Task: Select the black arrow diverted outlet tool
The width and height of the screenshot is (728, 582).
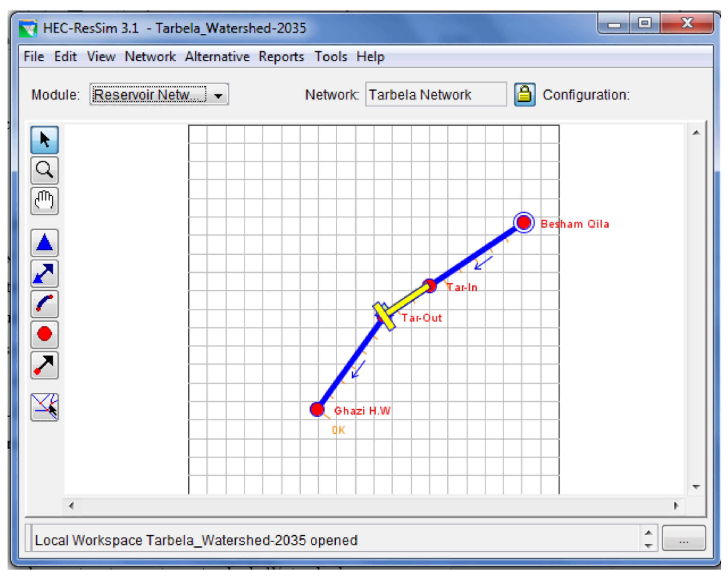Action: (44, 365)
